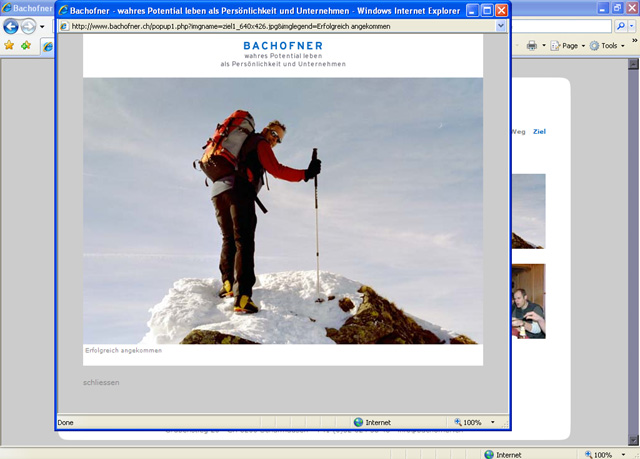The width and height of the screenshot is (640, 459).
Task: Click the popup URL address field
Action: click(x=280, y=26)
